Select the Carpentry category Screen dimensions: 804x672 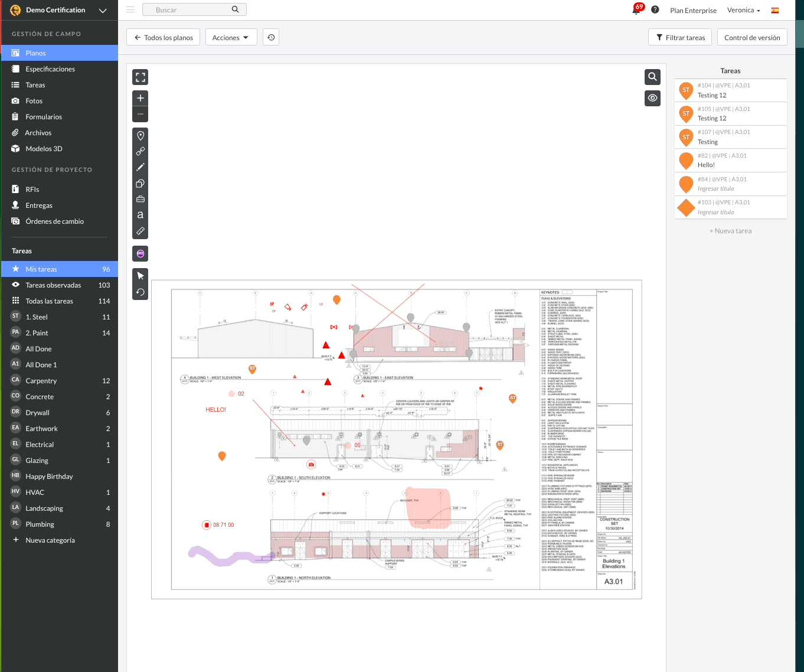59,381
